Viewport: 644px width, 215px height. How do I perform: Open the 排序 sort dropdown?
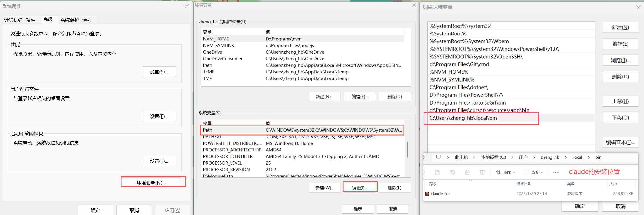click(x=505, y=173)
